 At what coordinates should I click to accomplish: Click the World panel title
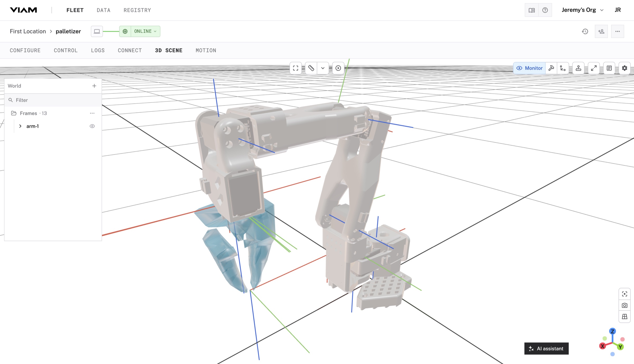[14, 86]
